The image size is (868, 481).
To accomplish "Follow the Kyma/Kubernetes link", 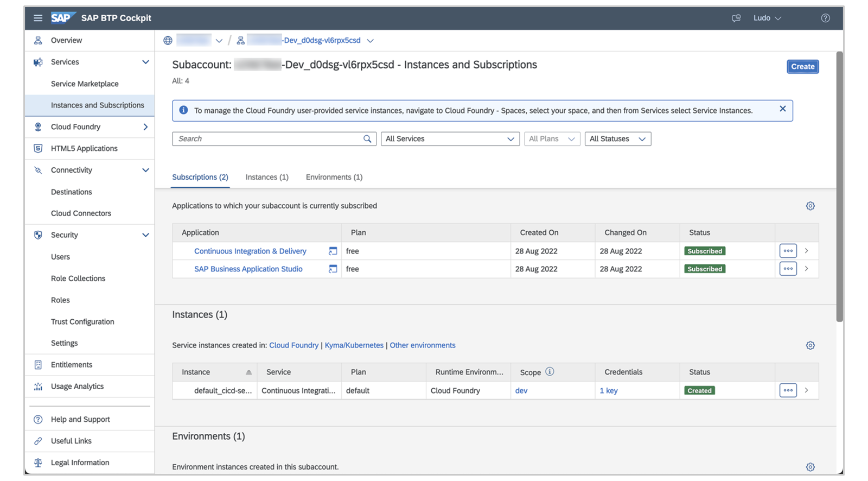I will tap(354, 345).
